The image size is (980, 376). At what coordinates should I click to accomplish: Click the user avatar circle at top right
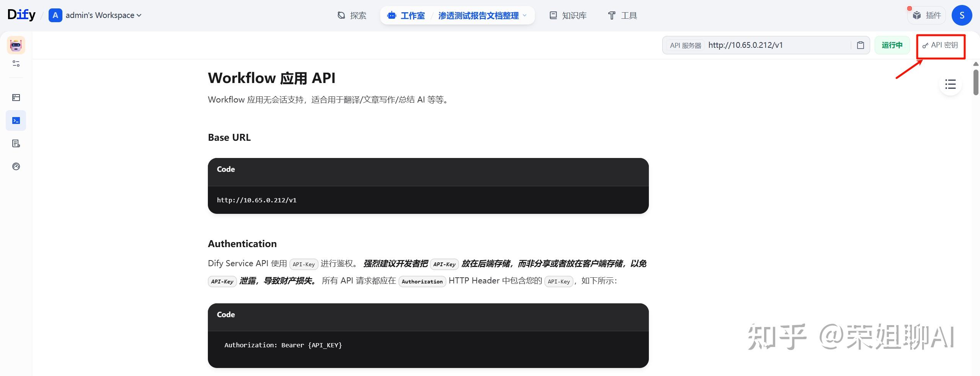(x=962, y=15)
